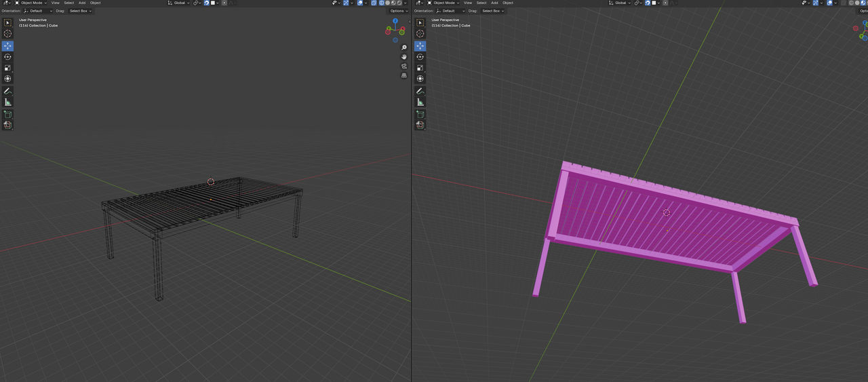Viewport: 868px width, 382px height.
Task: Select the Transform tool in right viewport
Action: (420, 79)
